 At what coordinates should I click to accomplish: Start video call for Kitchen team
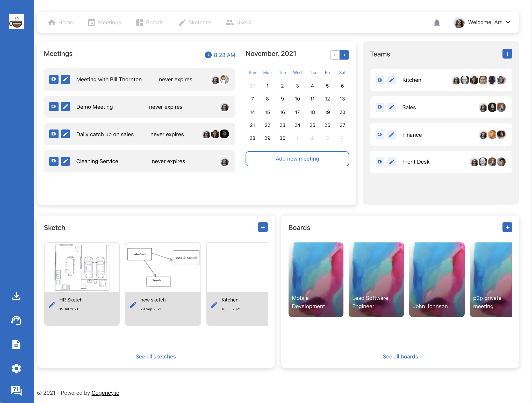380,80
